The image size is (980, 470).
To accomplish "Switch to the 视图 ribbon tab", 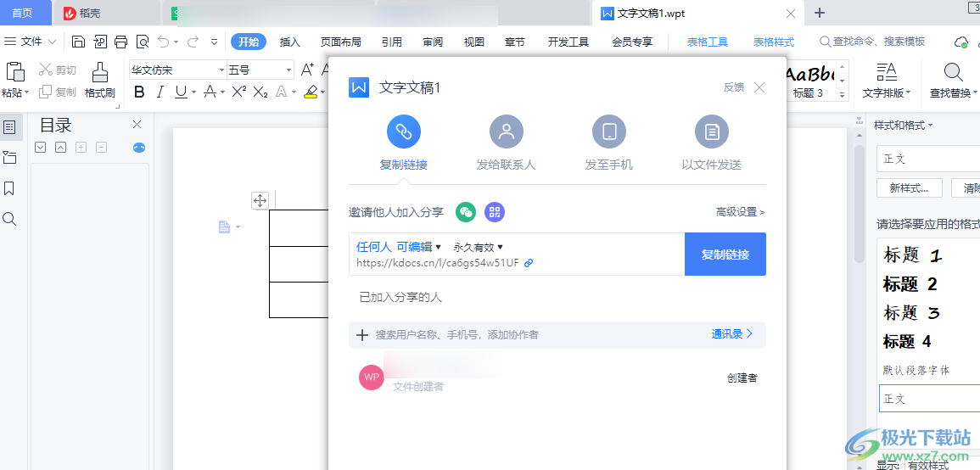I will click(x=473, y=42).
